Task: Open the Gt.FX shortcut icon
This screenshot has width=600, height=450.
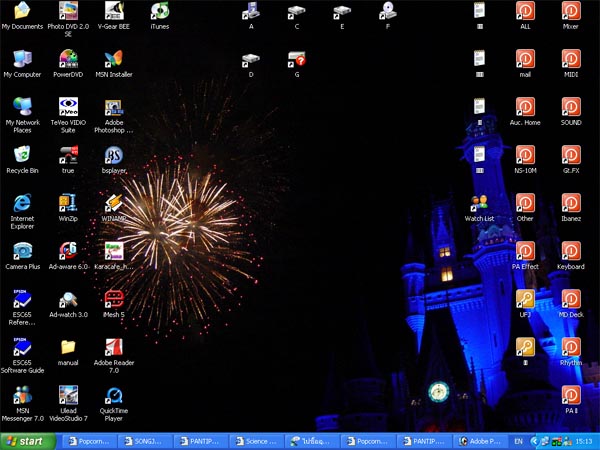Action: (571, 155)
